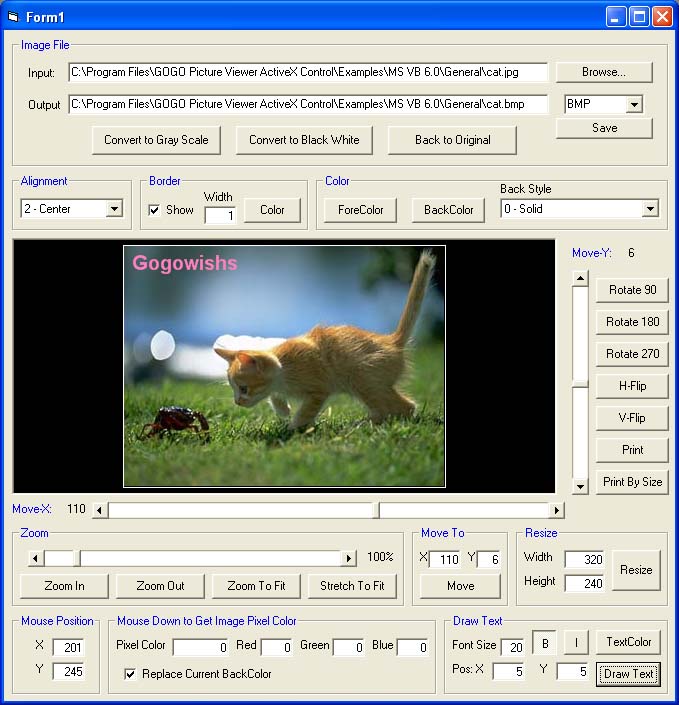This screenshot has height=705, width=679.
Task: Click the Mouse Position Y field
Action: [68, 672]
